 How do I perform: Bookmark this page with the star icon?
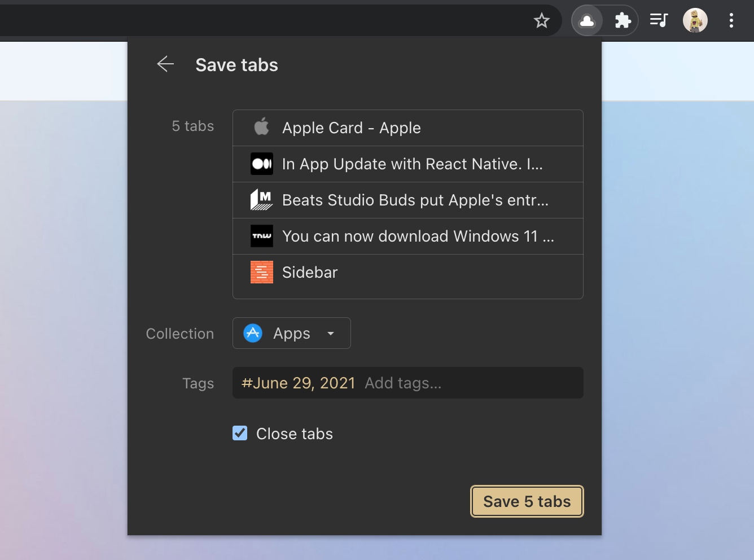tap(541, 21)
